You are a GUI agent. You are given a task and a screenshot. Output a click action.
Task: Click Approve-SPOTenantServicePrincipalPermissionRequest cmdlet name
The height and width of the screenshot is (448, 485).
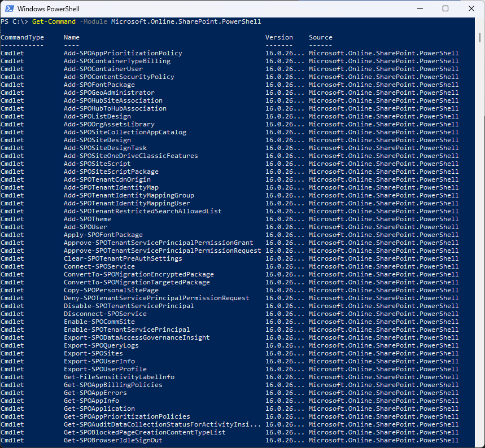click(163, 251)
